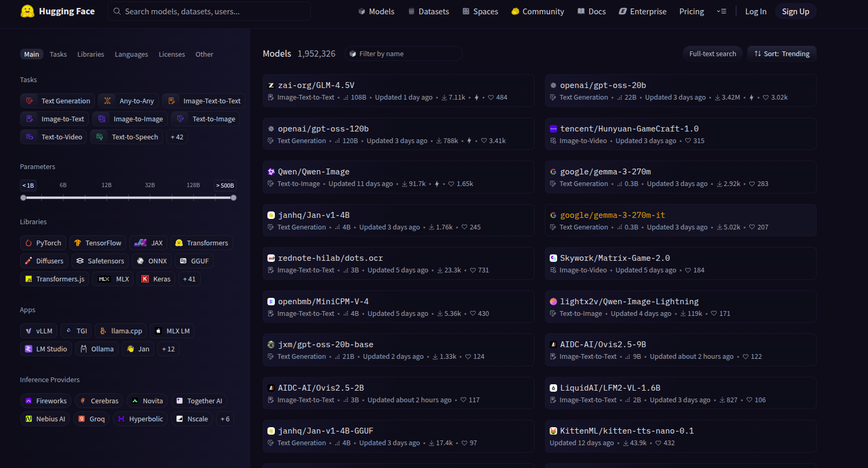Click the Text-to-Speech task icon
868x468 pixels.
click(x=100, y=137)
